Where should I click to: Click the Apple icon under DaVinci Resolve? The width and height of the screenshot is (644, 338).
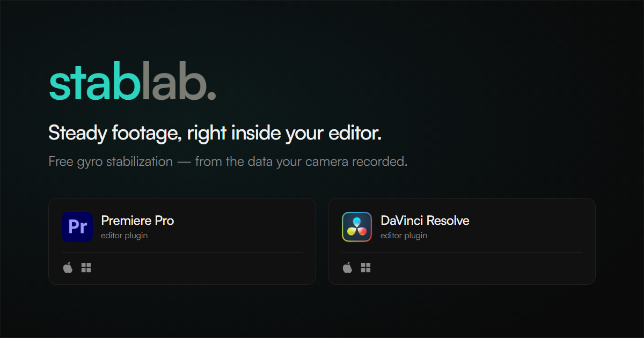click(x=347, y=268)
